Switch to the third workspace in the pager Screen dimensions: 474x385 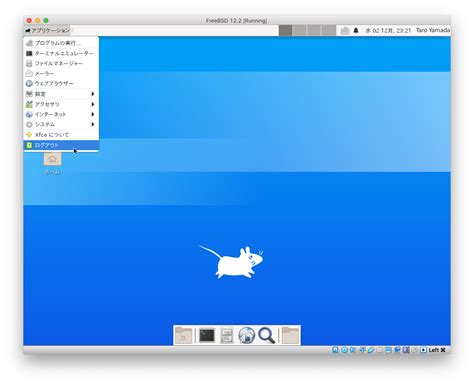tap(314, 30)
